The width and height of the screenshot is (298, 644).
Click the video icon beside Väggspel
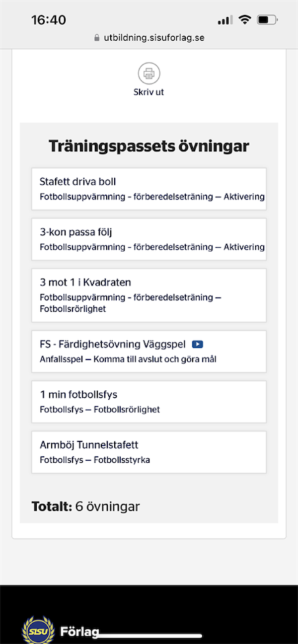point(198,344)
